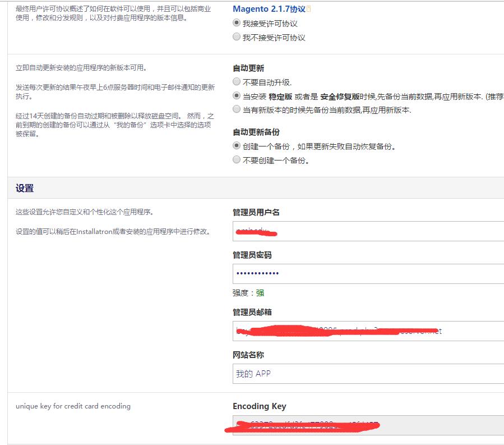Click the external-link icon beside Magento 2.1.7协议

tap(308, 9)
